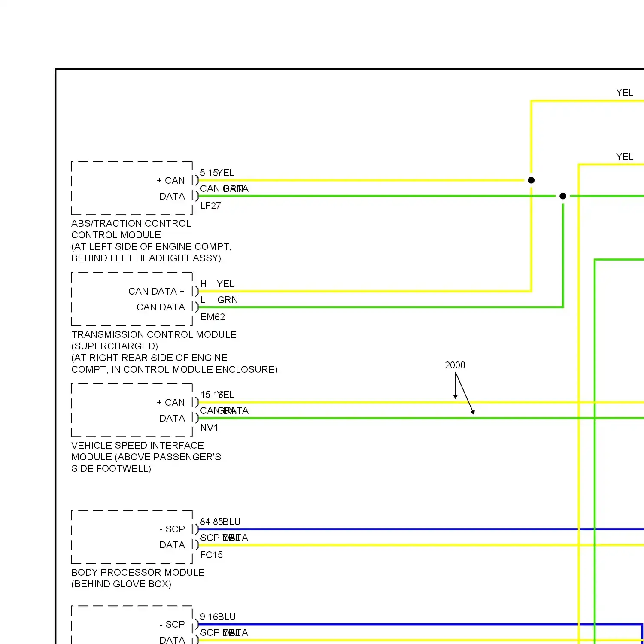Click the 2000 annotation label
644x644 pixels.
click(x=455, y=365)
